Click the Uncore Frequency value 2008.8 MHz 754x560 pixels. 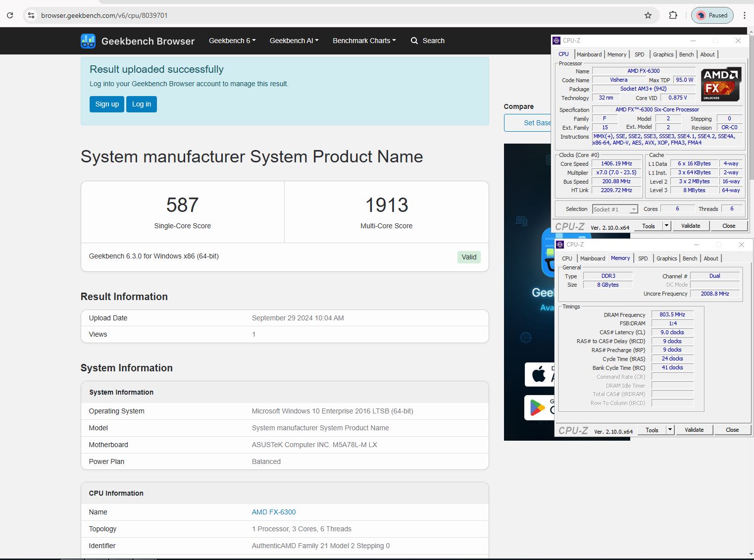[715, 294]
